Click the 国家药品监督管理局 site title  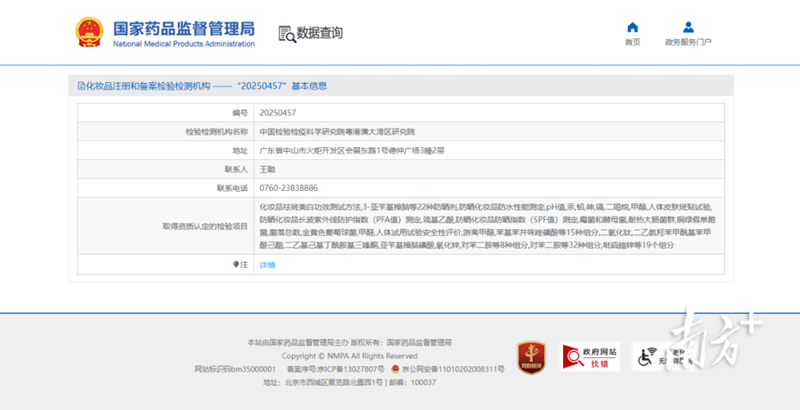(x=183, y=28)
